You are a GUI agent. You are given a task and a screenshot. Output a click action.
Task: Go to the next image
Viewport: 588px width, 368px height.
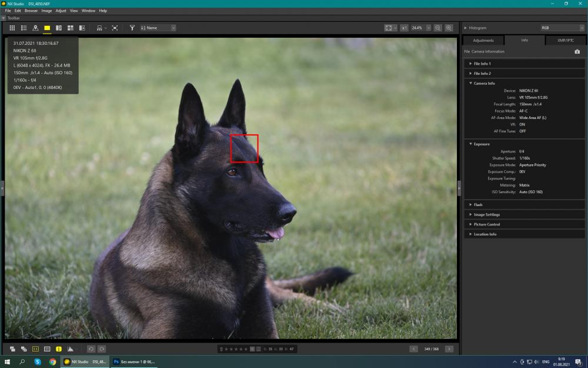449,349
